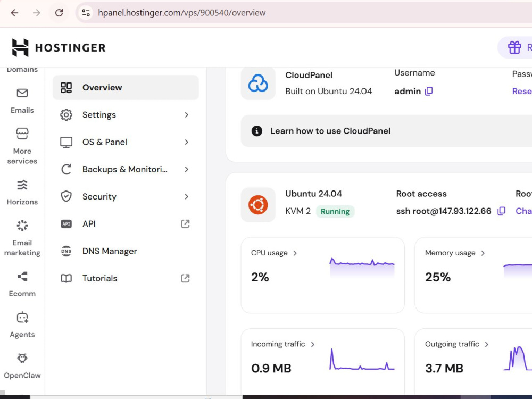Select the Overview menu item

[126, 88]
